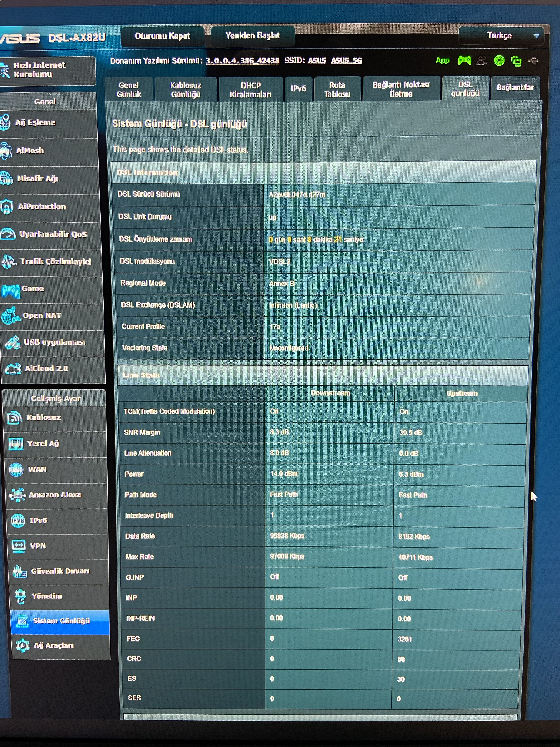This screenshot has width=560, height=747.
Task: Click the Amazon Alexa icon
Action: pyautogui.click(x=17, y=495)
